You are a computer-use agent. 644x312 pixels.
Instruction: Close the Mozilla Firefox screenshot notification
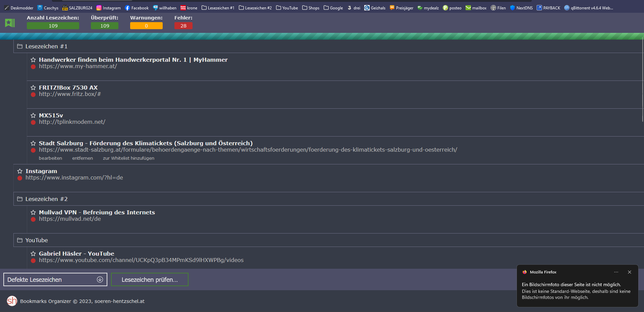(x=630, y=272)
